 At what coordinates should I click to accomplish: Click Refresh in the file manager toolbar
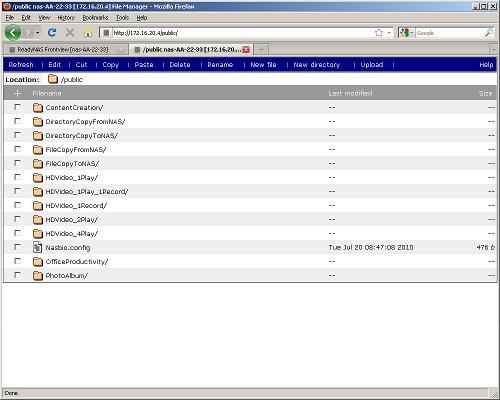point(21,65)
